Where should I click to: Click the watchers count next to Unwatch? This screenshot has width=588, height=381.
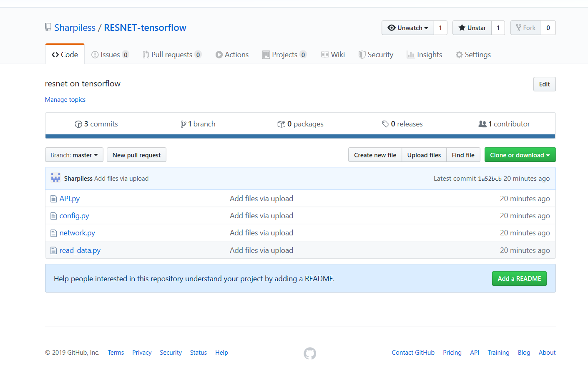[x=440, y=28]
